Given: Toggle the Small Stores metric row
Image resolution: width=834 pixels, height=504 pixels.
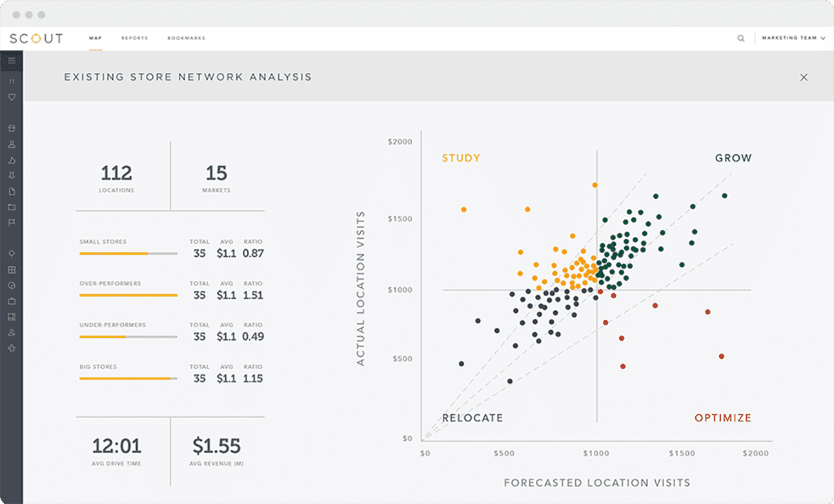Looking at the screenshot, I should [x=128, y=253].
